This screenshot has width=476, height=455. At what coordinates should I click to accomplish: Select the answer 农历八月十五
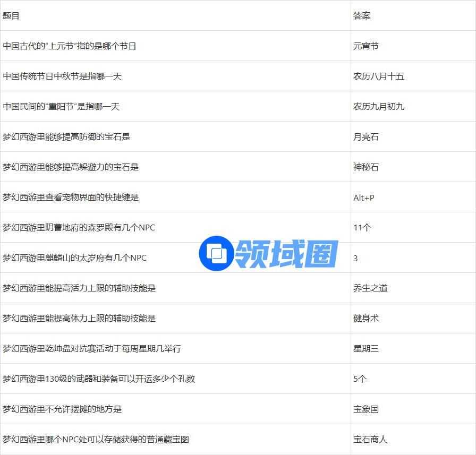379,76
